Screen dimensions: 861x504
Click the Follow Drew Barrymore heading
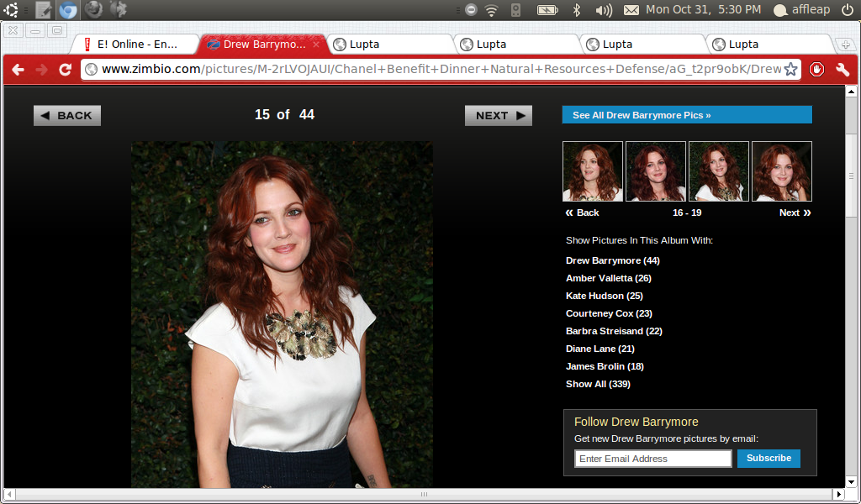tap(637, 422)
